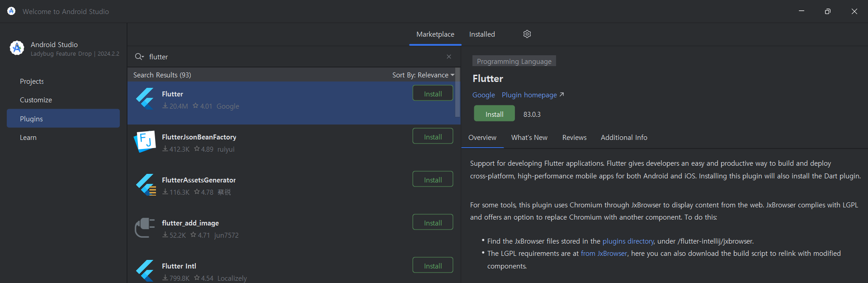Click the Localizely vendor name
Image resolution: width=868 pixels, height=283 pixels.
click(232, 278)
